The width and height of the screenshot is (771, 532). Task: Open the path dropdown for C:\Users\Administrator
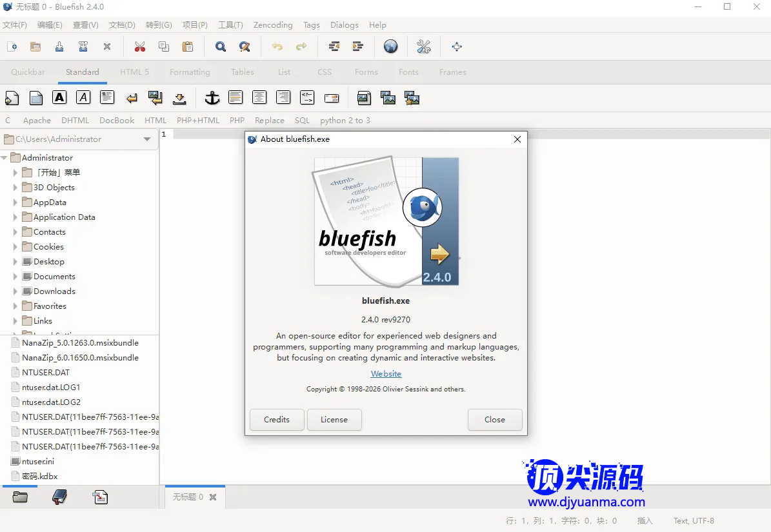click(147, 139)
